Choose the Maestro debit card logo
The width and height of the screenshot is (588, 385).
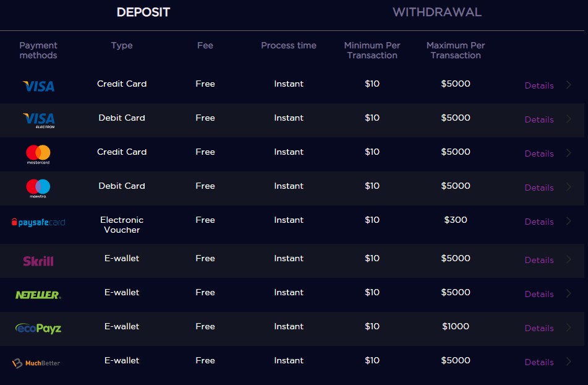pyautogui.click(x=38, y=188)
